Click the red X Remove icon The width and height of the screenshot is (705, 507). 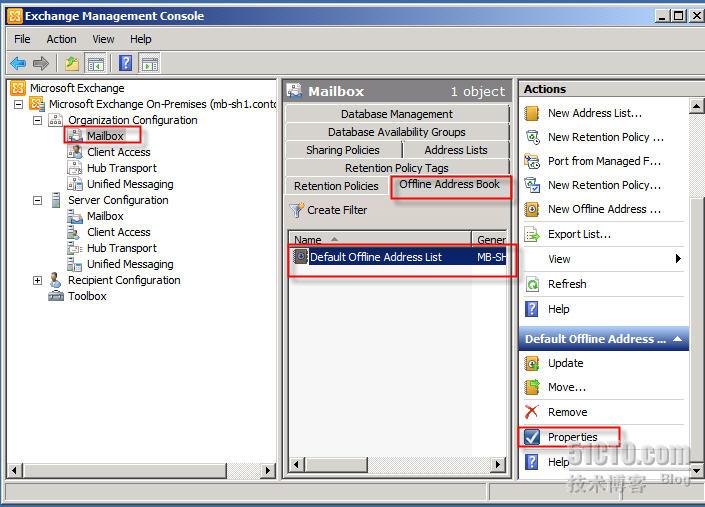point(532,412)
